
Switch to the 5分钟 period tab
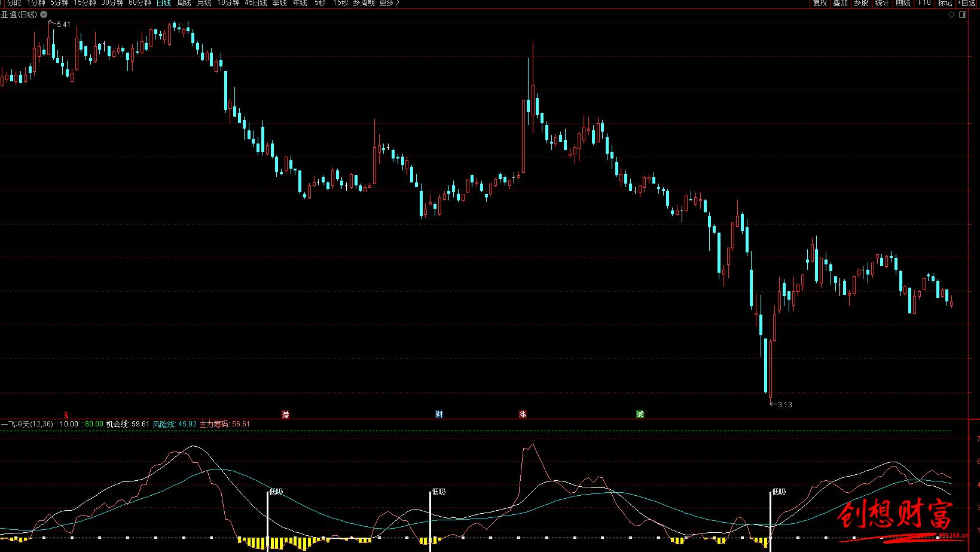[x=59, y=3]
